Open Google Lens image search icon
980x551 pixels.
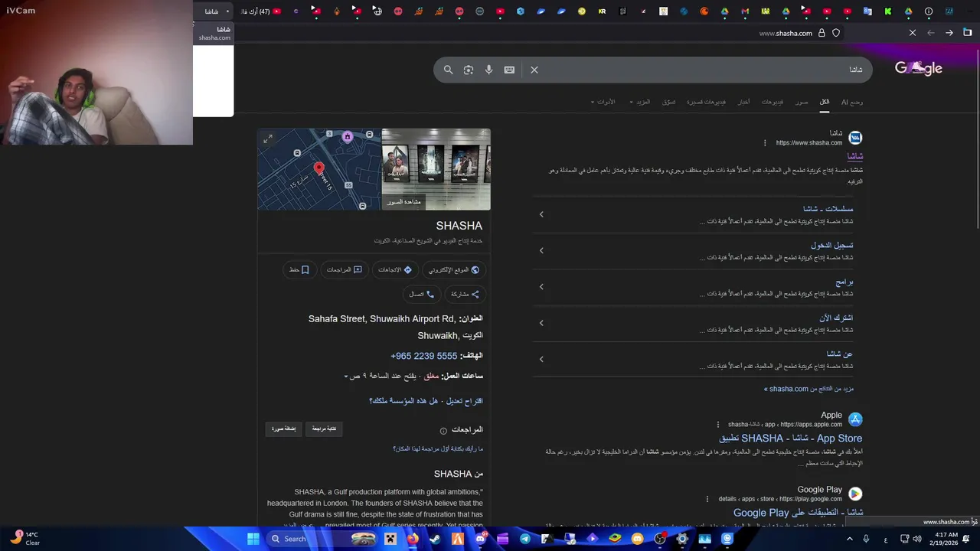(469, 70)
